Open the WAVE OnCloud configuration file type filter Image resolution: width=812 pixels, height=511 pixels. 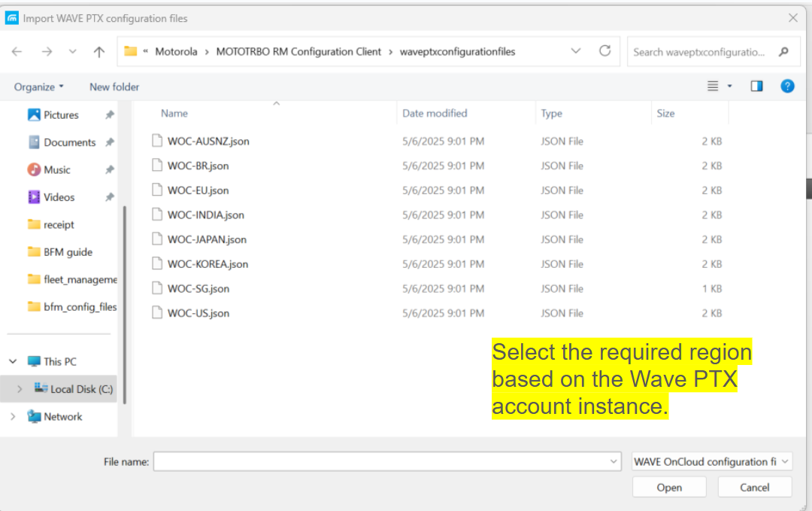[x=711, y=461]
